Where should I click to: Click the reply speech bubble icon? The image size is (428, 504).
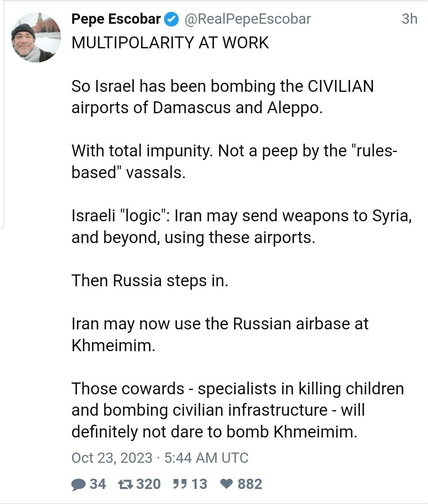[x=78, y=484]
